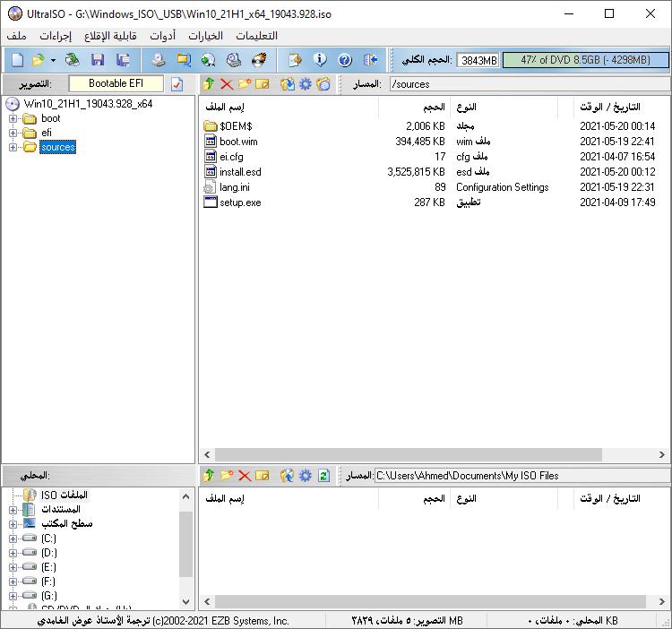The width and height of the screenshot is (672, 629).
Task: Save the image using the floppy disk icon
Action: tap(98, 60)
